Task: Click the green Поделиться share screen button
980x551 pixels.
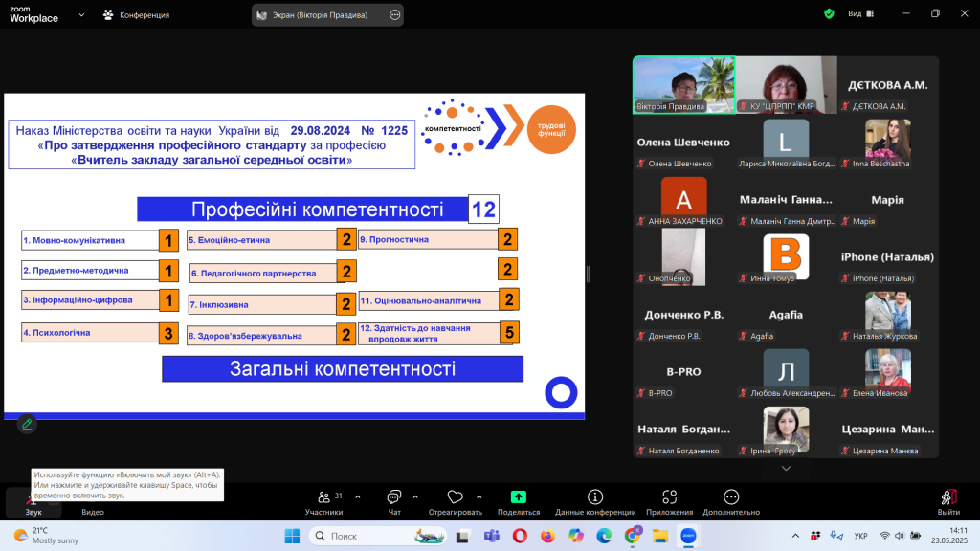Action: tap(518, 503)
